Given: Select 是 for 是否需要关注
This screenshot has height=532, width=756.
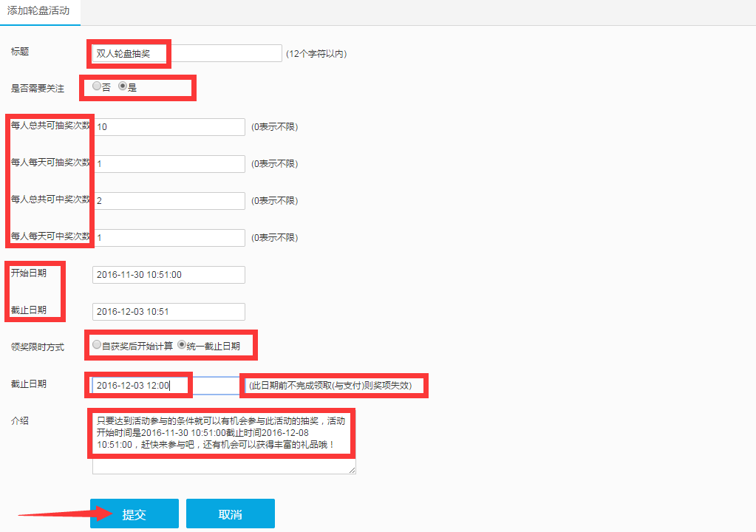Looking at the screenshot, I should click(123, 86).
